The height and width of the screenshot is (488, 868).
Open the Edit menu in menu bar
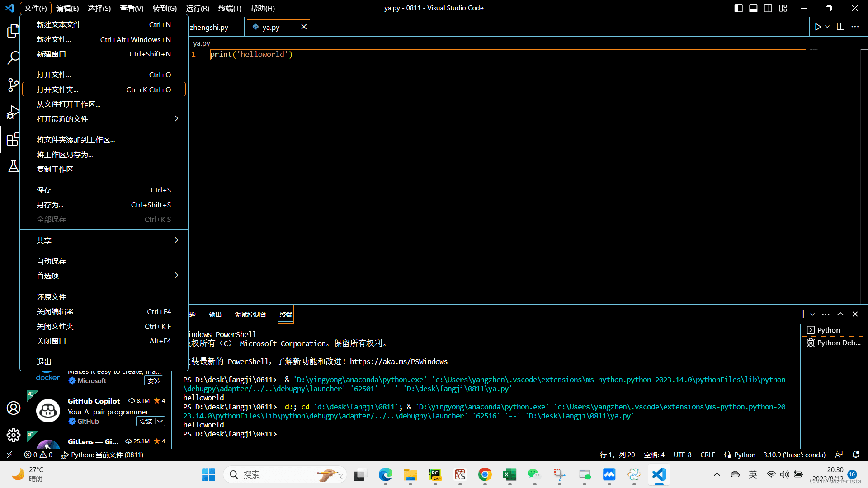67,8
